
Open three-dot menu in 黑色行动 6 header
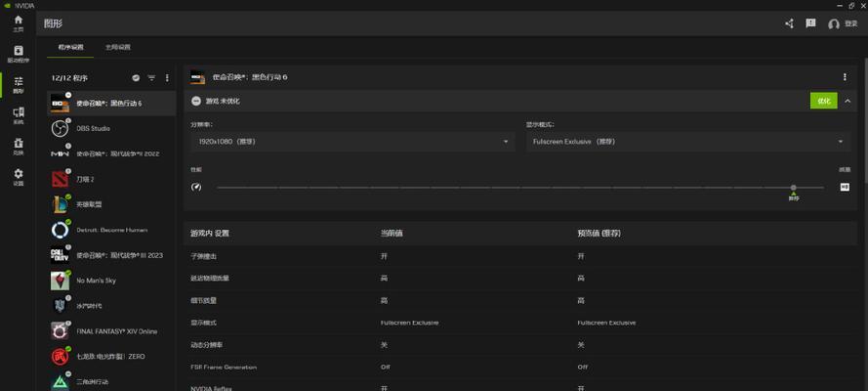click(845, 77)
